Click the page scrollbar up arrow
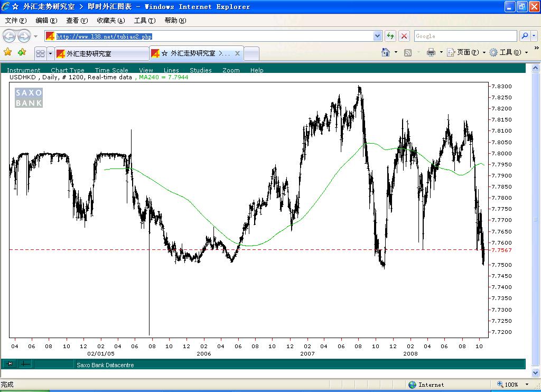 (535, 68)
